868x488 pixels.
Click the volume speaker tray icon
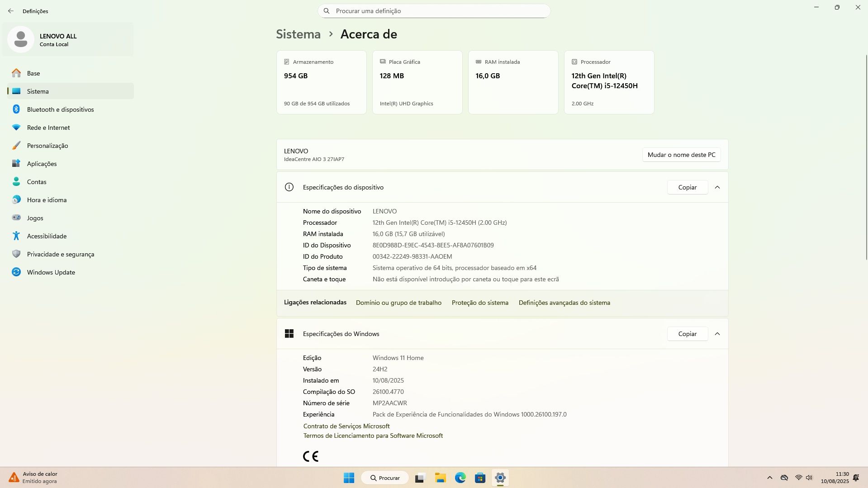(809, 478)
